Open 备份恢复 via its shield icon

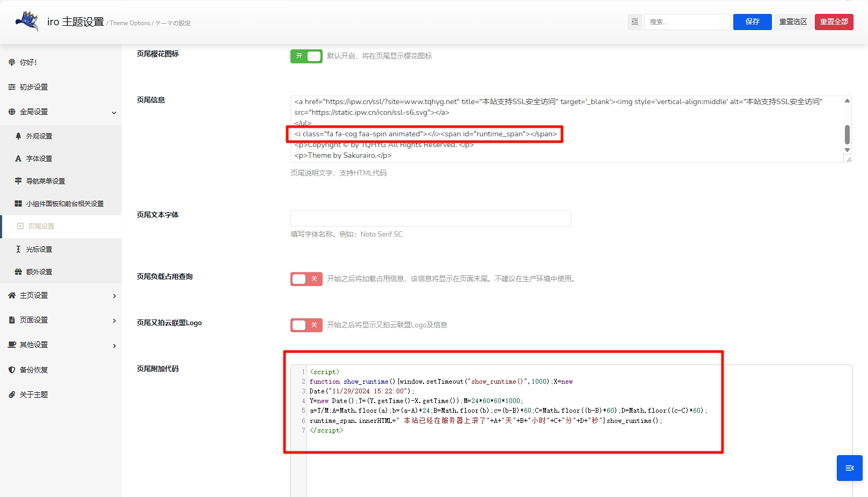pos(12,370)
